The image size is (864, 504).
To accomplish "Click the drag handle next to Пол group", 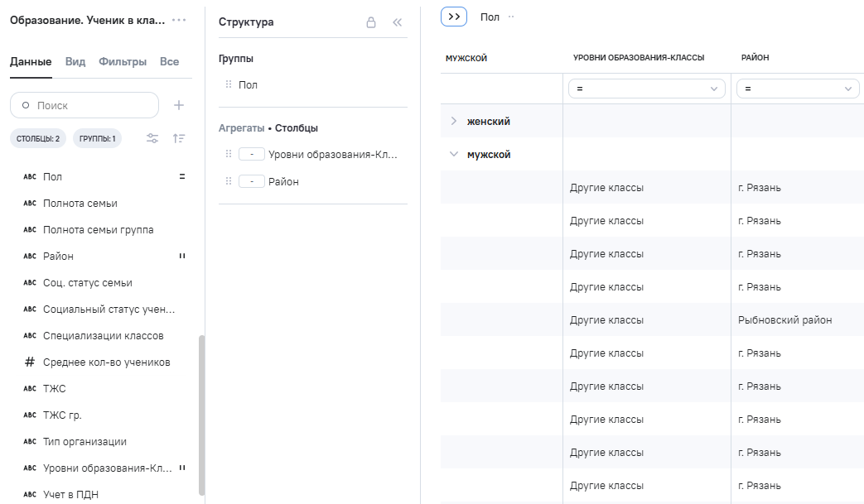I will click(x=229, y=84).
